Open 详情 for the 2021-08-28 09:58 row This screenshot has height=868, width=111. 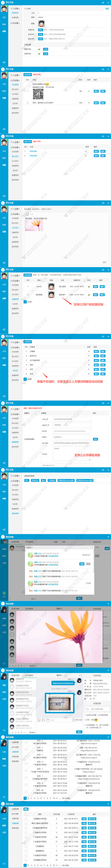[84, 823]
